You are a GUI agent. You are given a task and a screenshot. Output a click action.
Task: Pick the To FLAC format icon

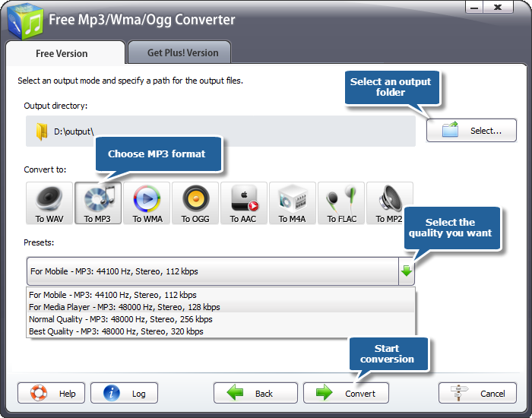coord(341,203)
